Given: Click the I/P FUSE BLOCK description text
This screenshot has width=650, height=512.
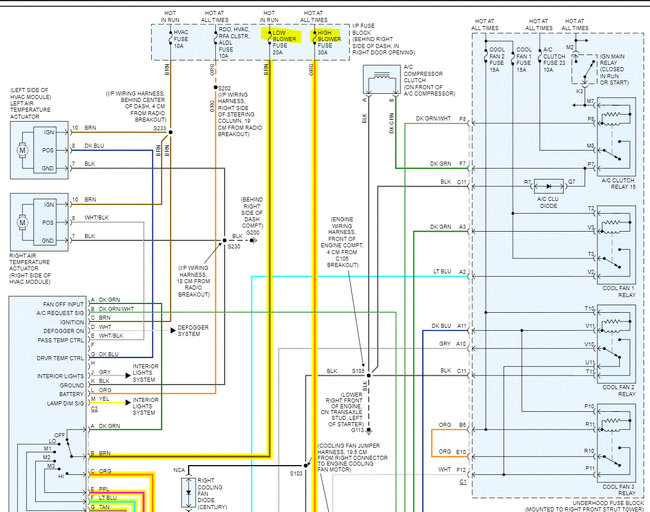Looking at the screenshot, I should coord(383,39).
